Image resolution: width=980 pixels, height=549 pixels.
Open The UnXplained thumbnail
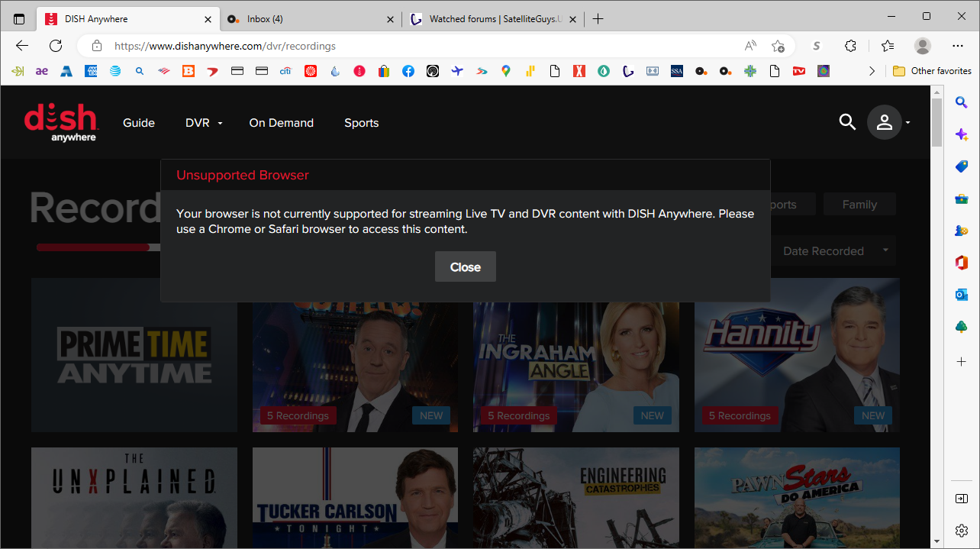click(134, 497)
